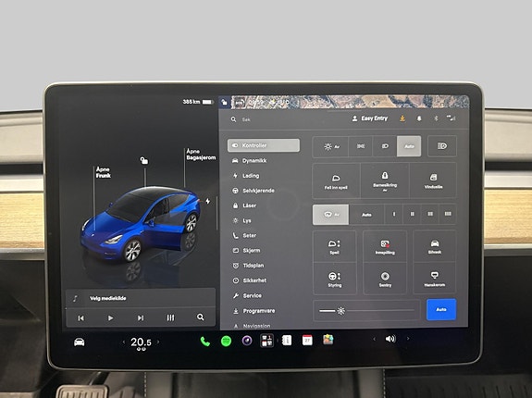Image resolution: width=532 pixels, height=398 pixels.
Task: Tap the Bilvask car wash tile
Action: pyautogui.click(x=435, y=246)
